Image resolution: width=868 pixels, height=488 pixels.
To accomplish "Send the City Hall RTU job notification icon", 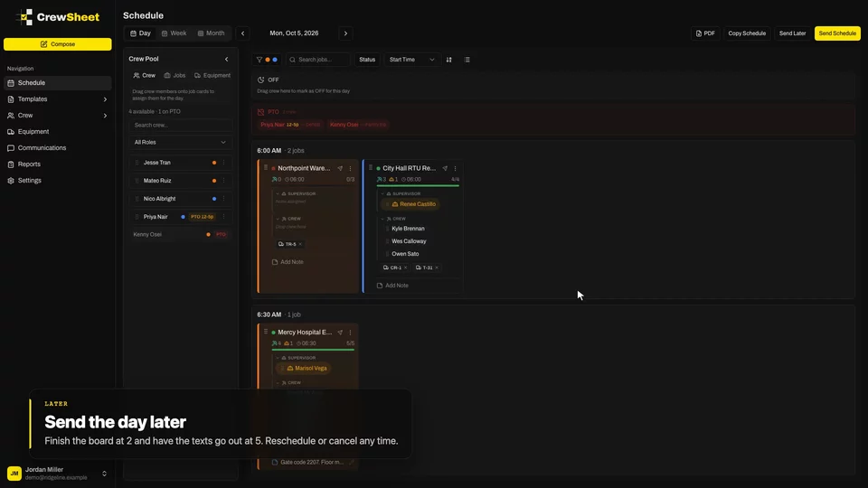I will (x=445, y=169).
